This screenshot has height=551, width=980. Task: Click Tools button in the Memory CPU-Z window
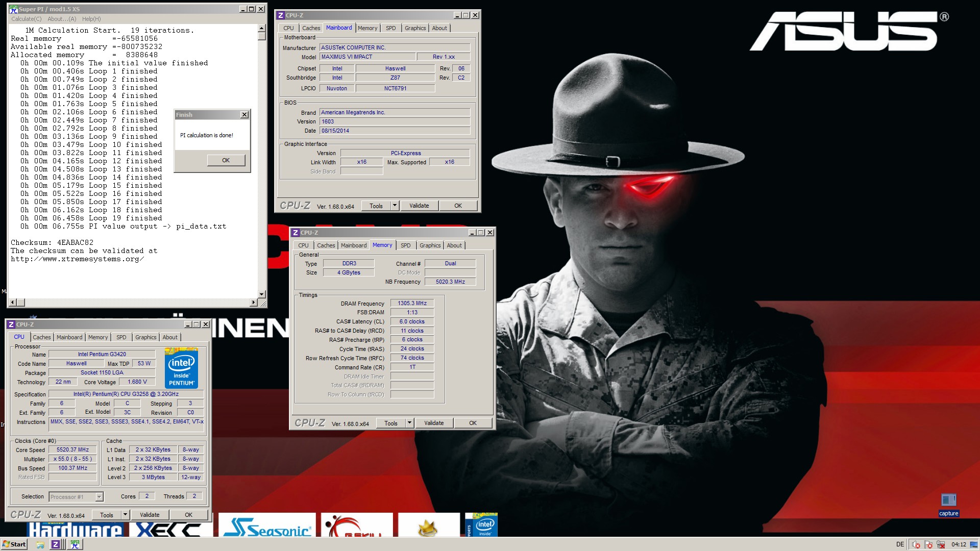pyautogui.click(x=391, y=423)
